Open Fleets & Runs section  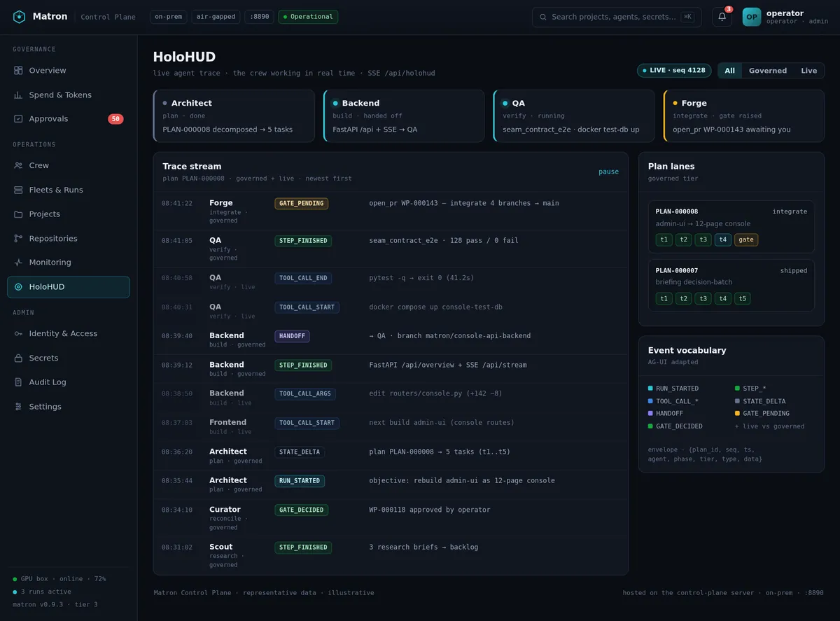click(x=69, y=190)
